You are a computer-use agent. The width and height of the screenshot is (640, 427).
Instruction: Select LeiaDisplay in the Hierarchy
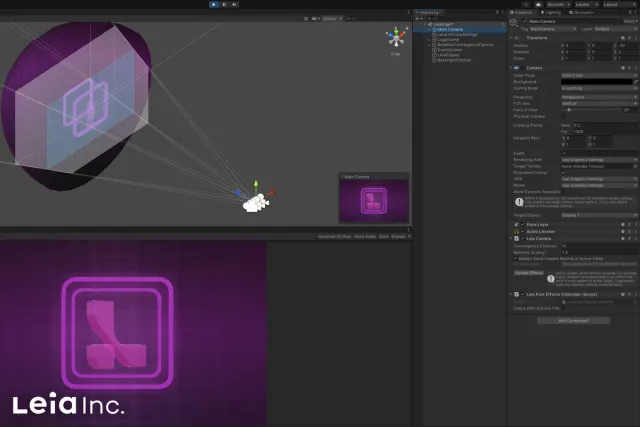[448, 55]
